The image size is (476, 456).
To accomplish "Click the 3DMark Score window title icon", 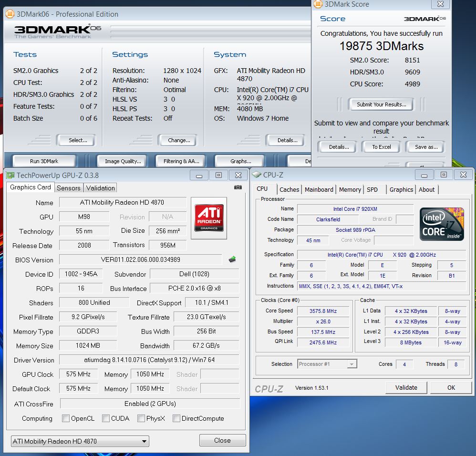I will click(x=318, y=4).
